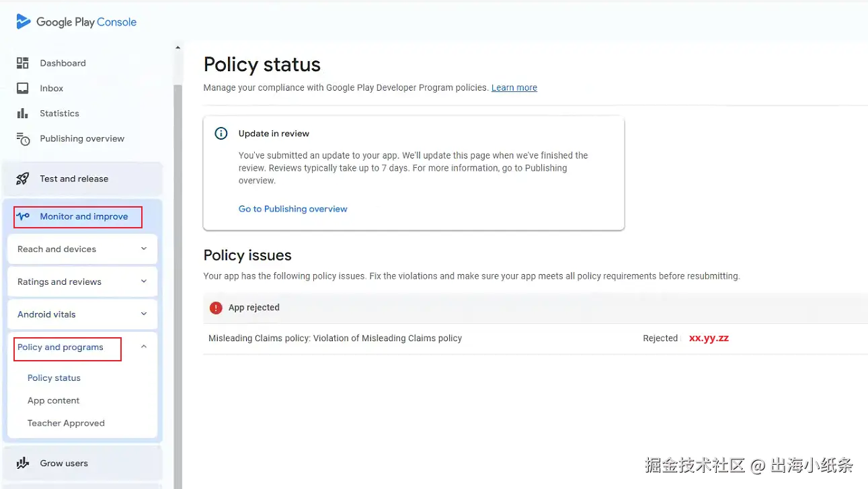The image size is (868, 489).
Task: Click the red App rejected error icon
Action: (216, 308)
